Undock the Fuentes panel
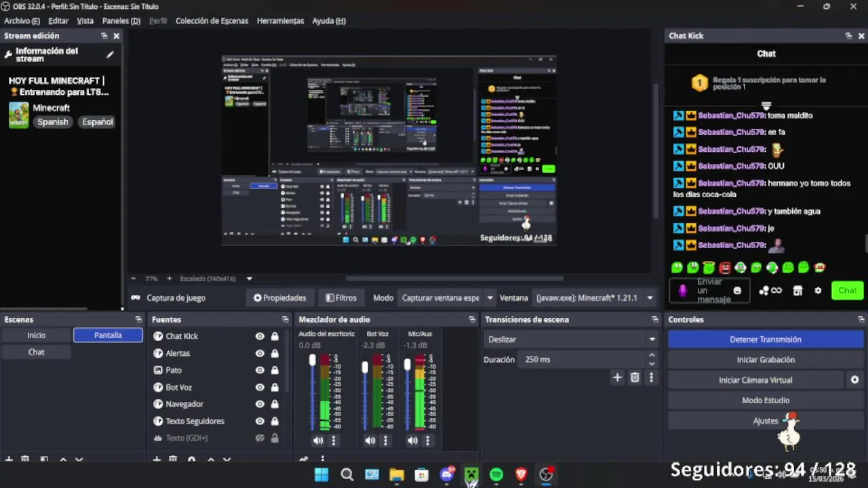This screenshot has width=868, height=488. coord(285,319)
